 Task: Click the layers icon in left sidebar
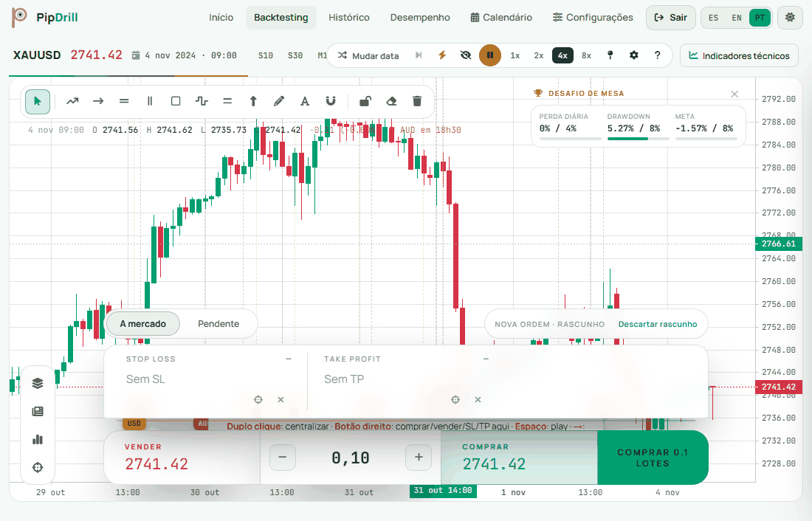38,383
